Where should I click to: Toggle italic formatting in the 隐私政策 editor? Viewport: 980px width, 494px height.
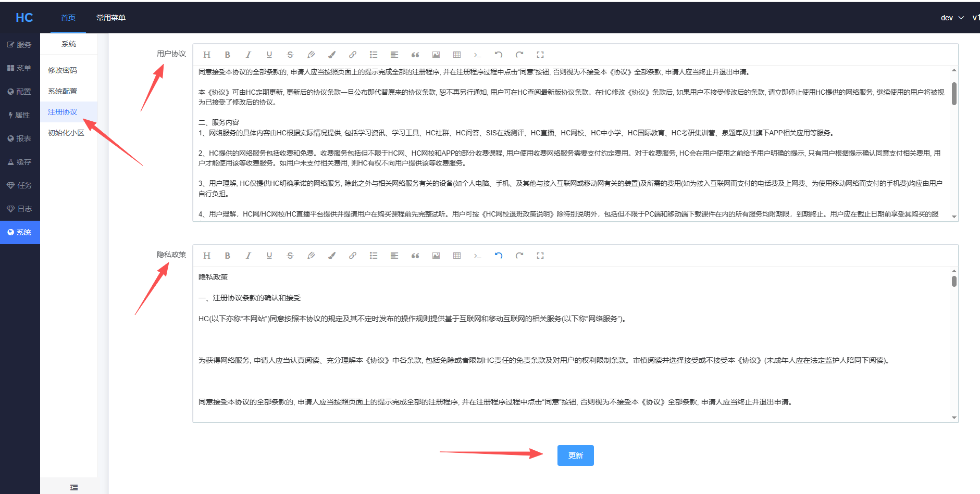[249, 255]
